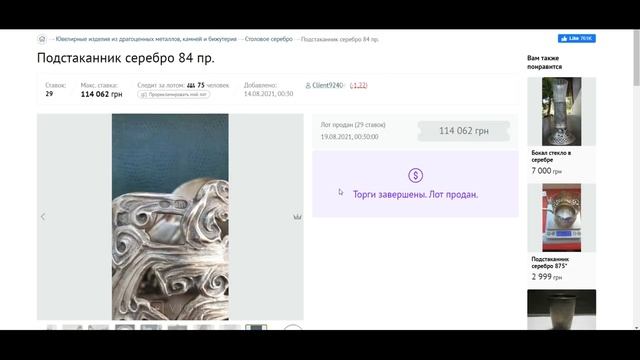Click the '7 000 грн' price

[546, 171]
